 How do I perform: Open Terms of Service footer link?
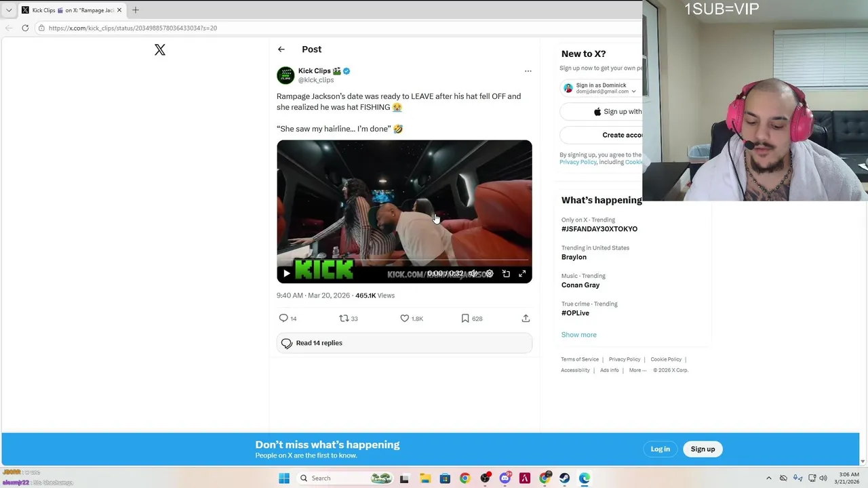pos(580,359)
